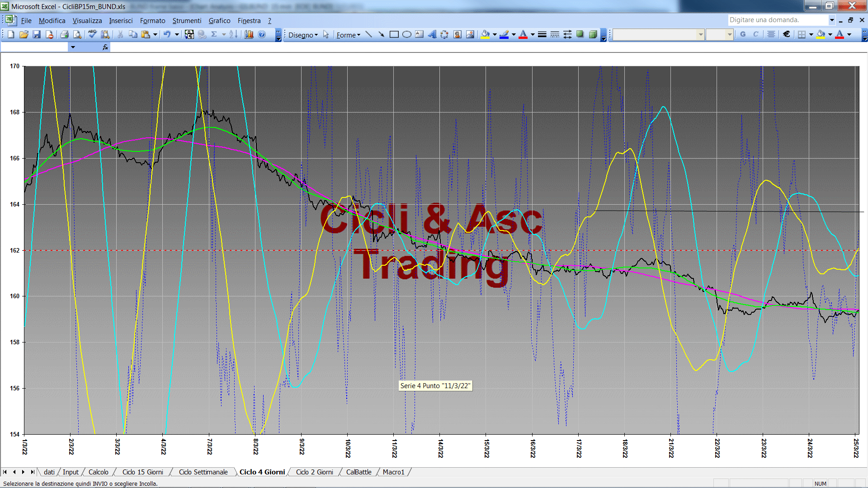Choose arrow style icon
The height and width of the screenshot is (488, 868).
(x=567, y=35)
